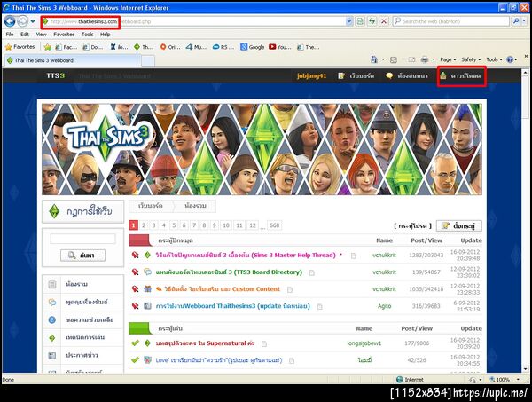Click the webboard link in top navigation
532x402 pixels.
pos(356,75)
